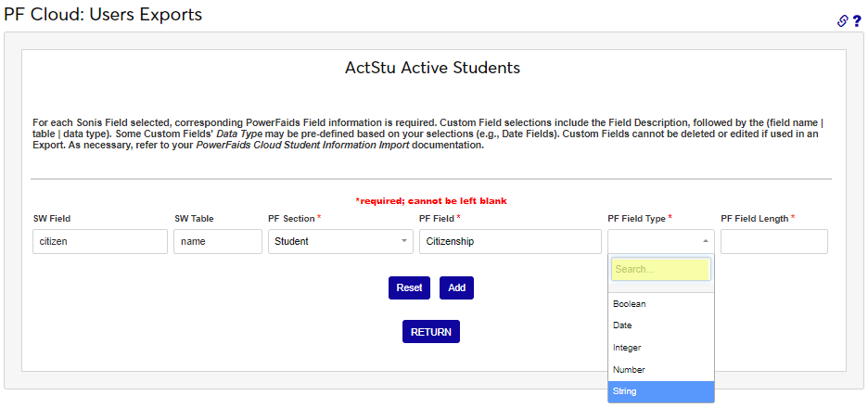Choose Date from the field type list

(661, 325)
